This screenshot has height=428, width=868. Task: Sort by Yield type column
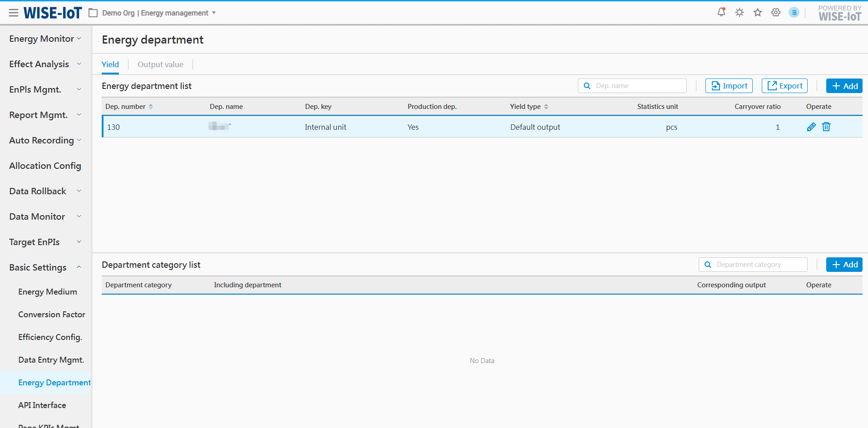pyautogui.click(x=546, y=107)
